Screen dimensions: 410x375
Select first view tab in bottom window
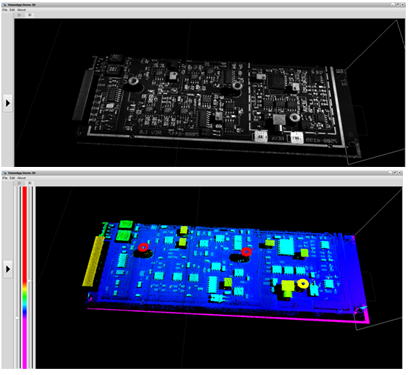point(19,183)
